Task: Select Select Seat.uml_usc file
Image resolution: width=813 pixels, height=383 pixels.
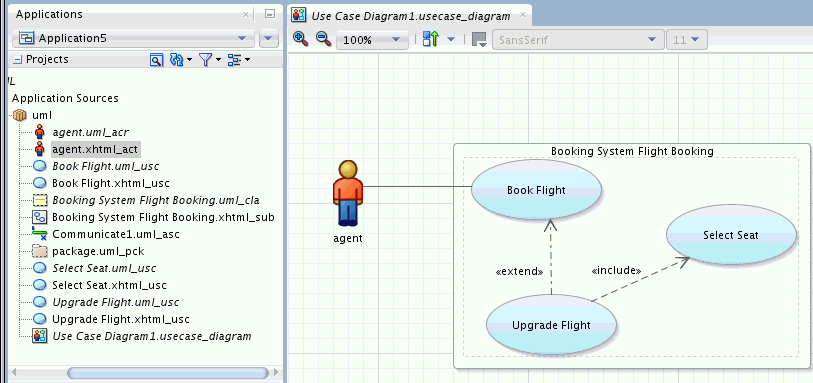Action: [x=104, y=268]
